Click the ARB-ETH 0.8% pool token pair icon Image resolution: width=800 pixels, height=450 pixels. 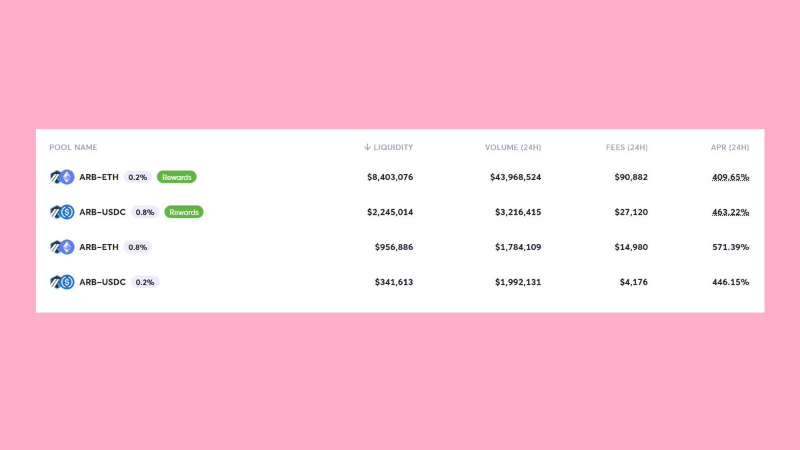coord(62,247)
